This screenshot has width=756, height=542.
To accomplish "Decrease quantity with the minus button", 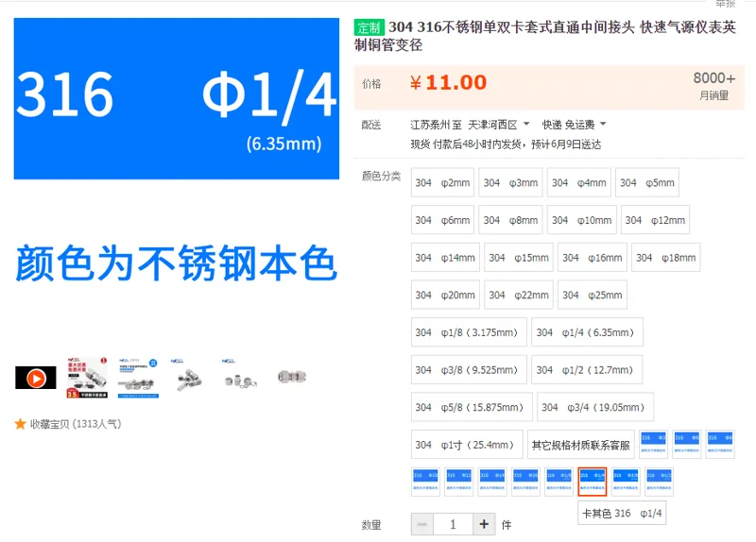I will [x=422, y=524].
